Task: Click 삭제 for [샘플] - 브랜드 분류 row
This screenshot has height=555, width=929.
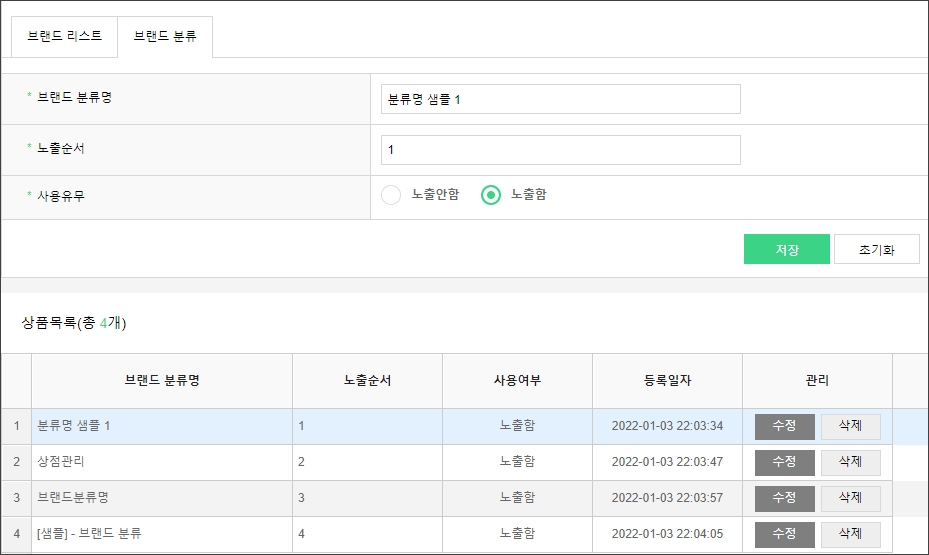Action: click(850, 534)
